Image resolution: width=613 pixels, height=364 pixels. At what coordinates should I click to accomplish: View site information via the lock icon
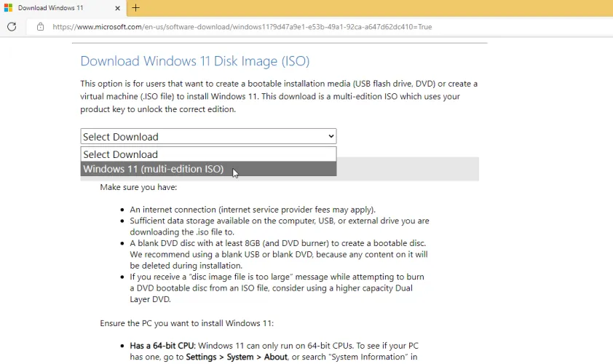[x=40, y=27]
